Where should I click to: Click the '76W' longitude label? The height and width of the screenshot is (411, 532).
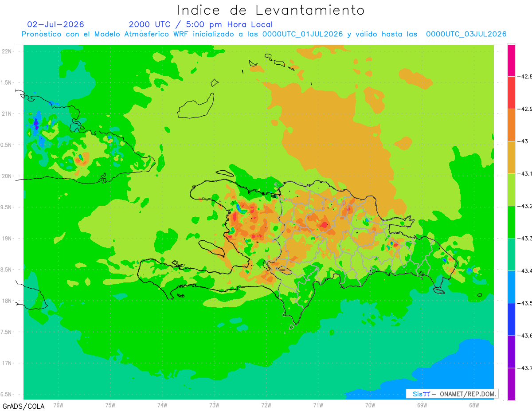point(58,405)
